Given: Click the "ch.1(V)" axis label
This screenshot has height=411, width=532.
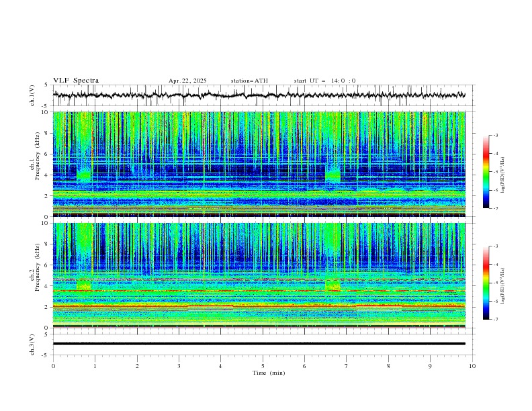Looking at the screenshot, I should 32,95.
